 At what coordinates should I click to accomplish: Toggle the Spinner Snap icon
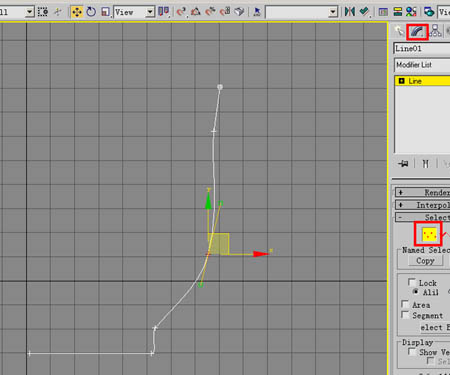point(225,12)
